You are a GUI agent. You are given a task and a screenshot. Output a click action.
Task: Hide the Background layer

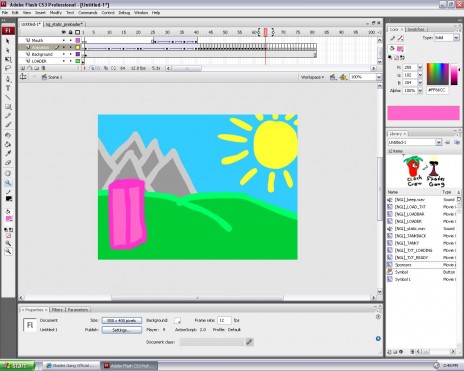pyautogui.click(x=64, y=54)
